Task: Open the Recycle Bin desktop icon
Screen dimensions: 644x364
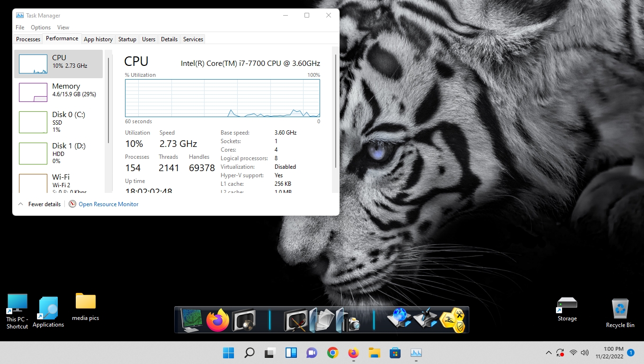Action: tap(620, 313)
